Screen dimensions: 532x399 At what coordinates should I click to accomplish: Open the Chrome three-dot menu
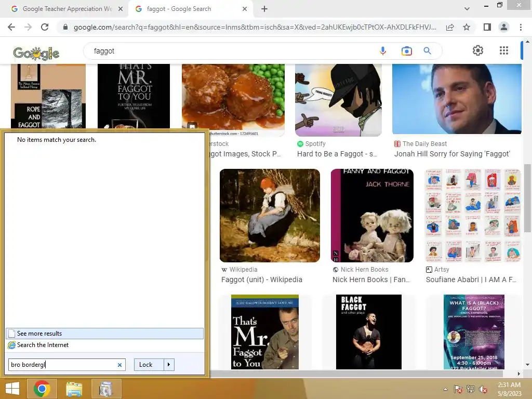click(x=521, y=27)
